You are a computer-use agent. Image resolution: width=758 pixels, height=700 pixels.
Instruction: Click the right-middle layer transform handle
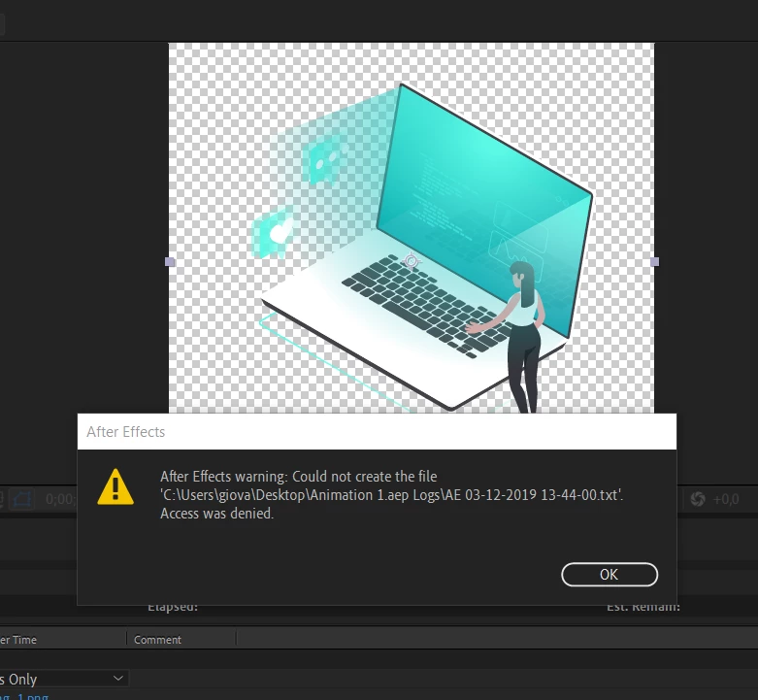pyautogui.click(x=654, y=261)
